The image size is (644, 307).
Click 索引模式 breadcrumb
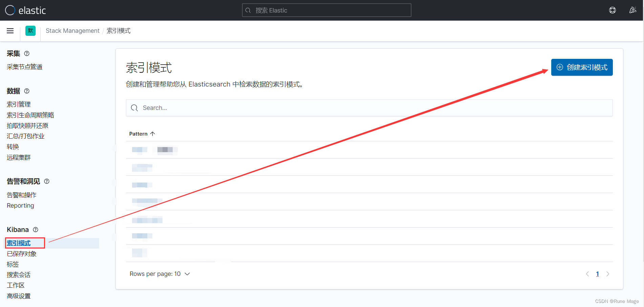pyautogui.click(x=119, y=31)
